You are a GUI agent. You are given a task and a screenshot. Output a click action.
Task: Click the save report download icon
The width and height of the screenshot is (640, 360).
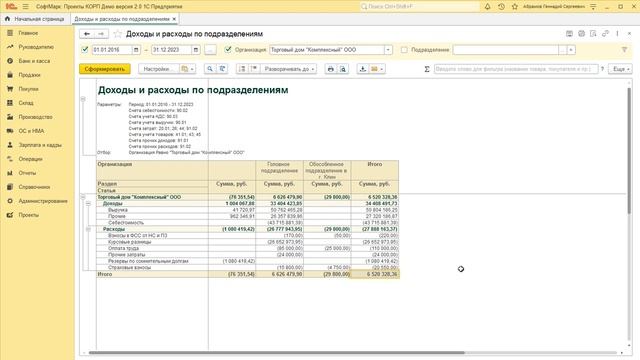(362, 69)
